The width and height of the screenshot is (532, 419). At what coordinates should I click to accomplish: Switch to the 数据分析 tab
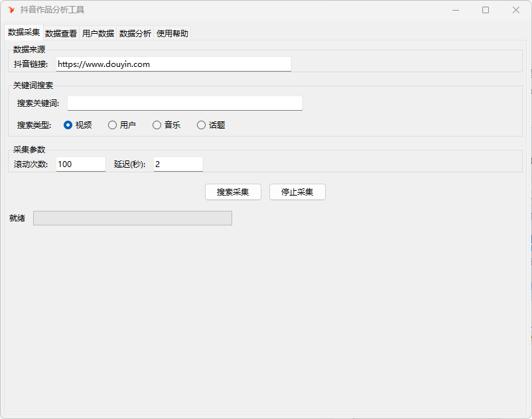tap(135, 33)
